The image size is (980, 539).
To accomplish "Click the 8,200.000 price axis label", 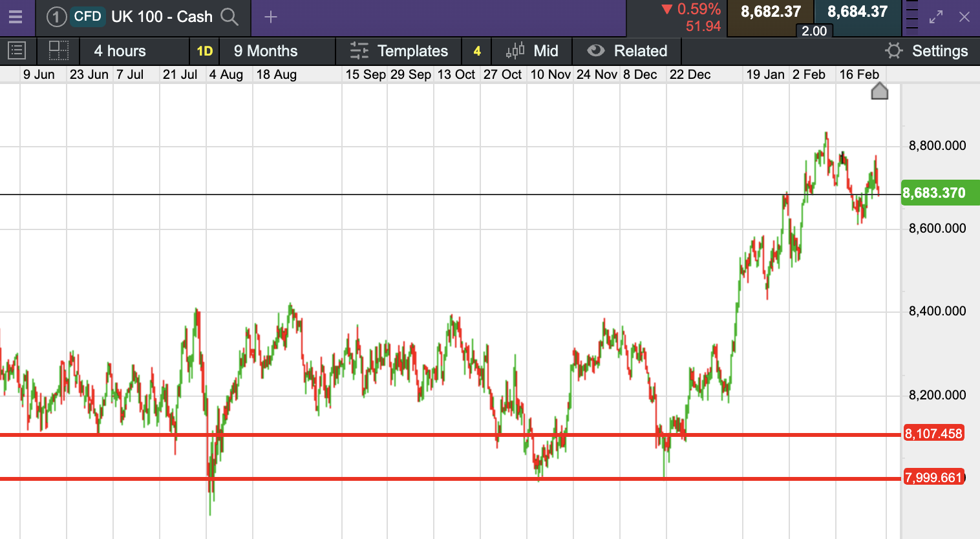I will (x=937, y=395).
